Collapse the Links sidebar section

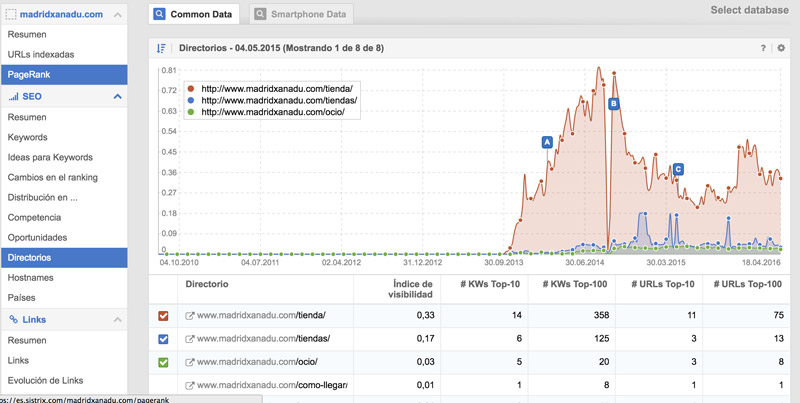click(118, 320)
